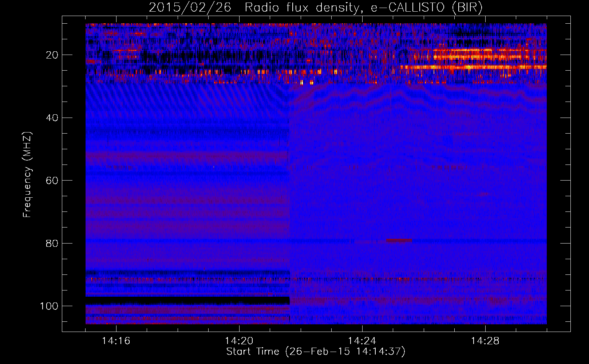Click the '14:28' time tick label
The width and height of the screenshot is (589, 364).
click(x=485, y=341)
